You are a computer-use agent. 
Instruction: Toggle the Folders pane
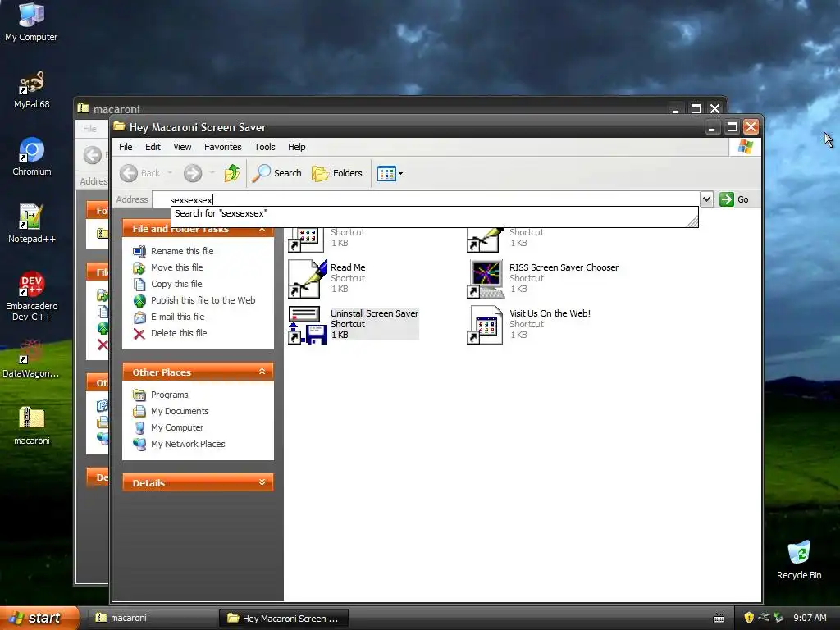337,173
